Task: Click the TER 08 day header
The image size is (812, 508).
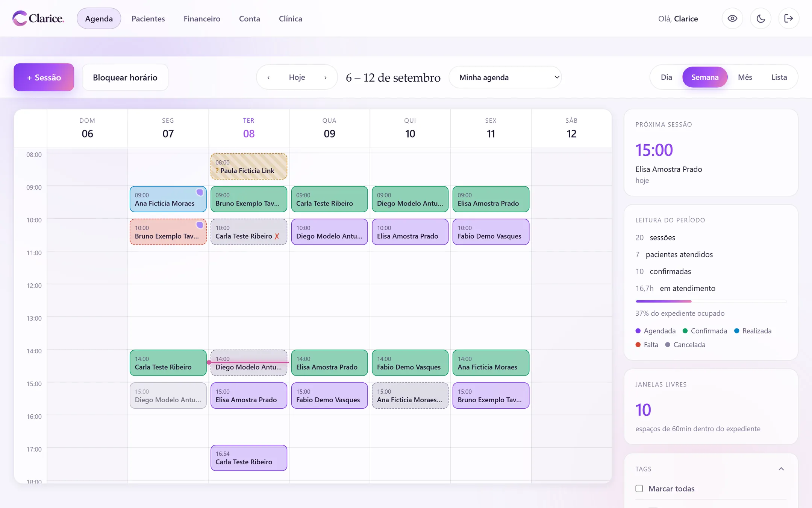Action: pos(249,128)
